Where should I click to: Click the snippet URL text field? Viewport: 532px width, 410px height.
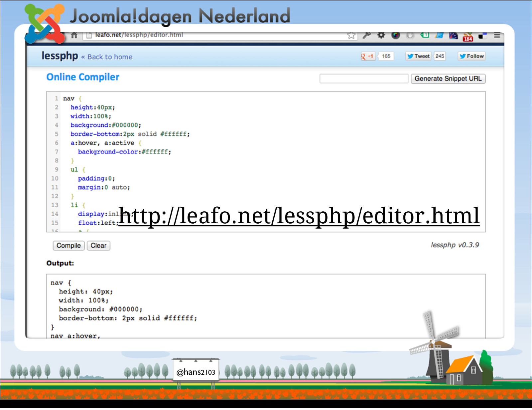point(364,79)
